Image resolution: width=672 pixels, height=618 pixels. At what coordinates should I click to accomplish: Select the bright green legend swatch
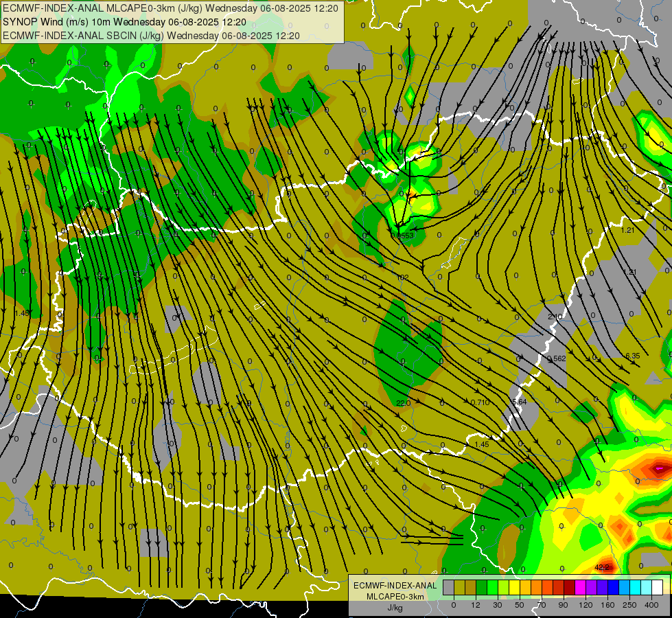tap(492, 587)
